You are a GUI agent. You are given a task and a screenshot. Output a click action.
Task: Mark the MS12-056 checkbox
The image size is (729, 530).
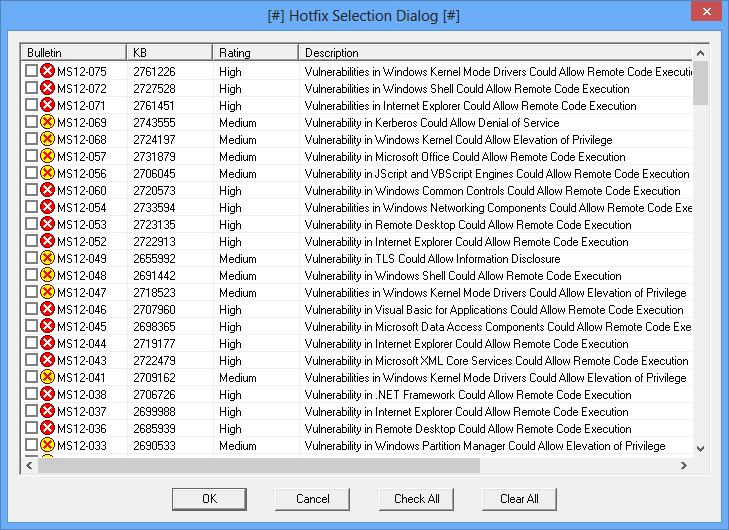[31, 172]
